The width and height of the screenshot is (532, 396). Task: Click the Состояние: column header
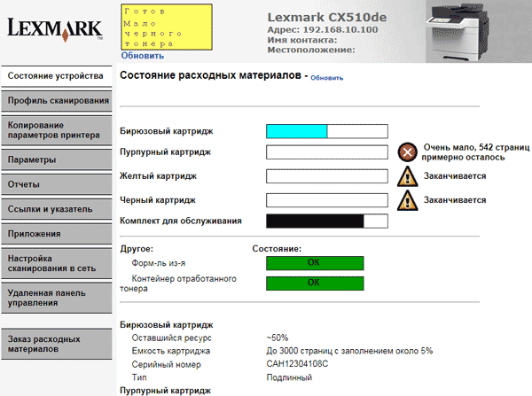click(x=277, y=249)
